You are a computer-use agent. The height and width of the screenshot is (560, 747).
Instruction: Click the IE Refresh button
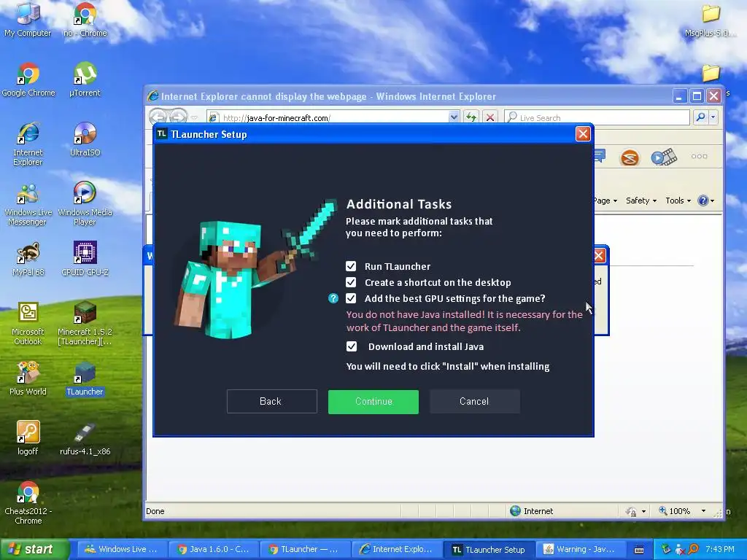pyautogui.click(x=471, y=117)
